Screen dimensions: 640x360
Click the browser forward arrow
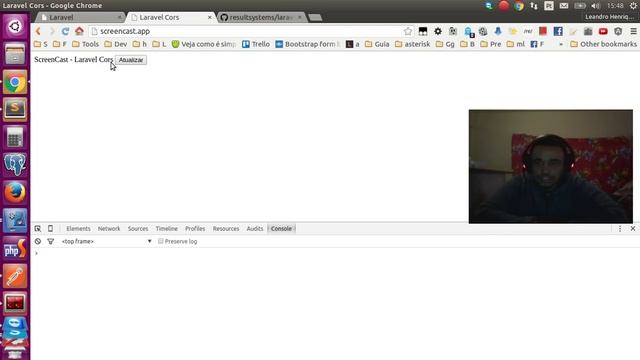point(51,31)
